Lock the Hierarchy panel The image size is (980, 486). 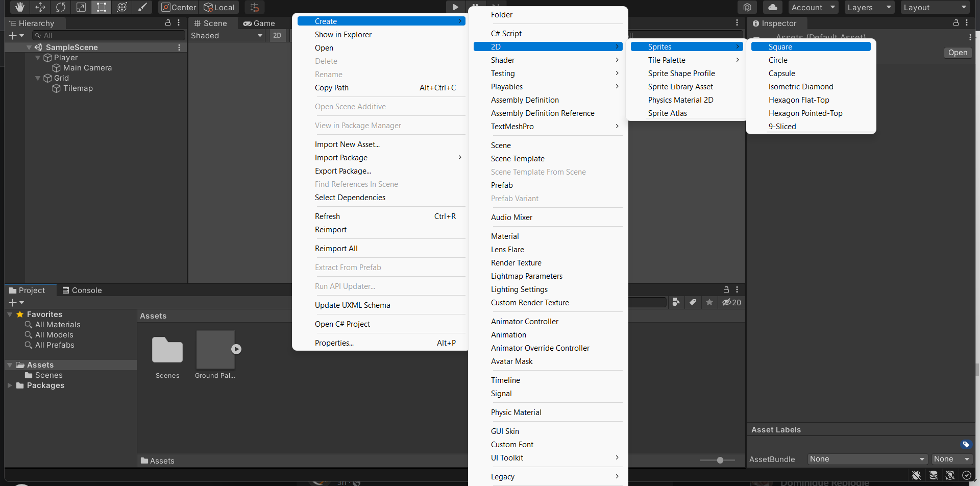coord(168,23)
